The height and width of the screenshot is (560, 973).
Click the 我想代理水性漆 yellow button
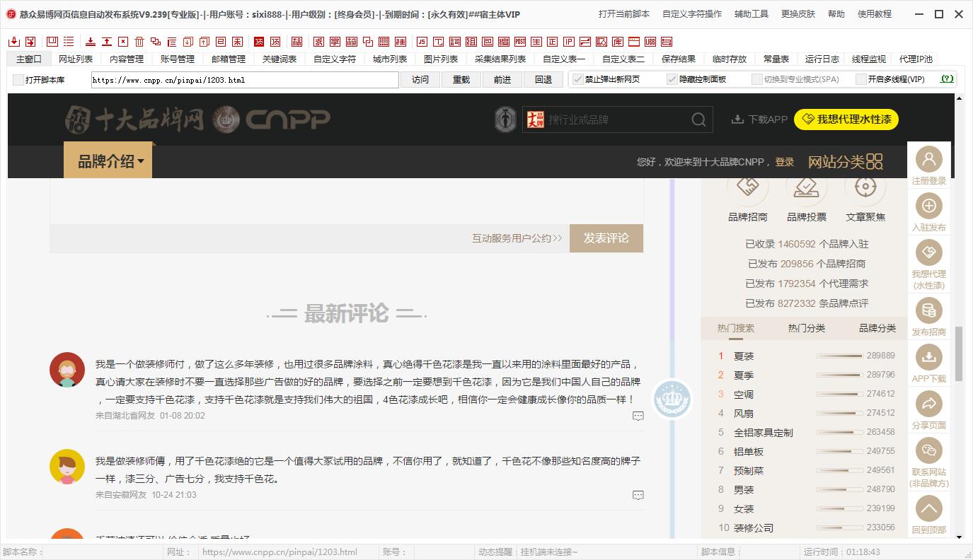coord(846,119)
